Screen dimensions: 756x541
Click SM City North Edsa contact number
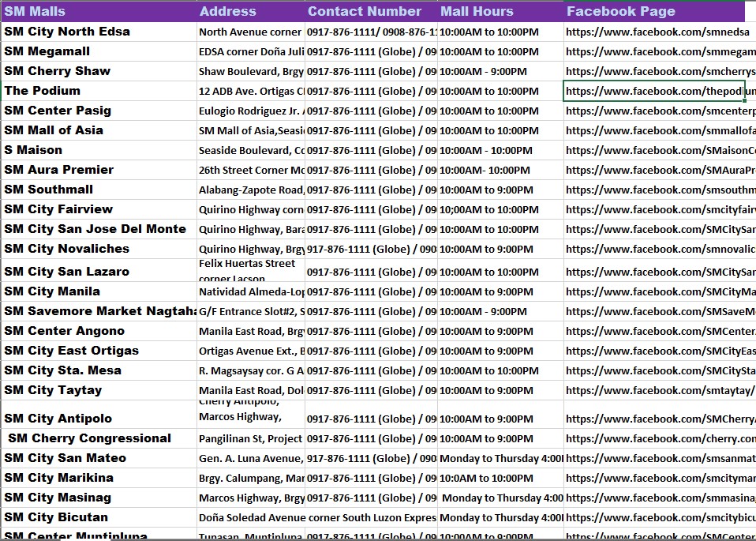[x=371, y=32]
